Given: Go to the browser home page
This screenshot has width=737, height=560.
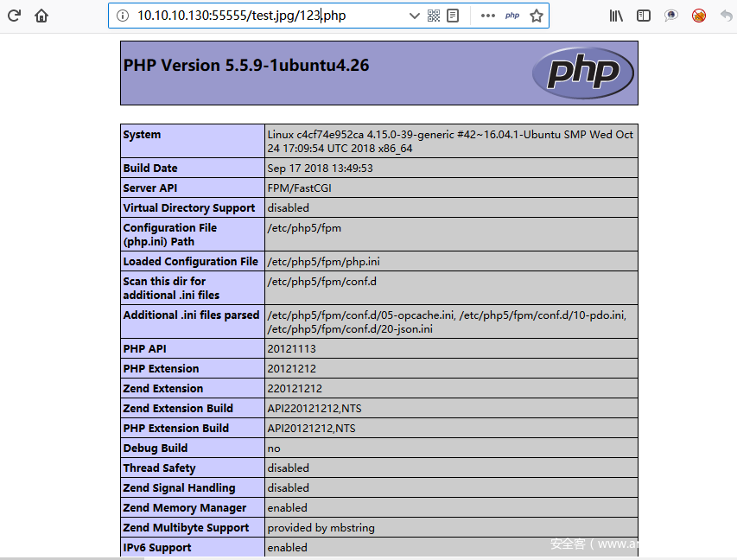Looking at the screenshot, I should (x=41, y=16).
